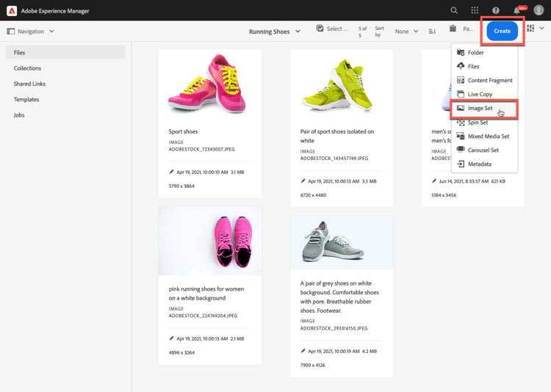Toggle the sort direction icon

432,32
